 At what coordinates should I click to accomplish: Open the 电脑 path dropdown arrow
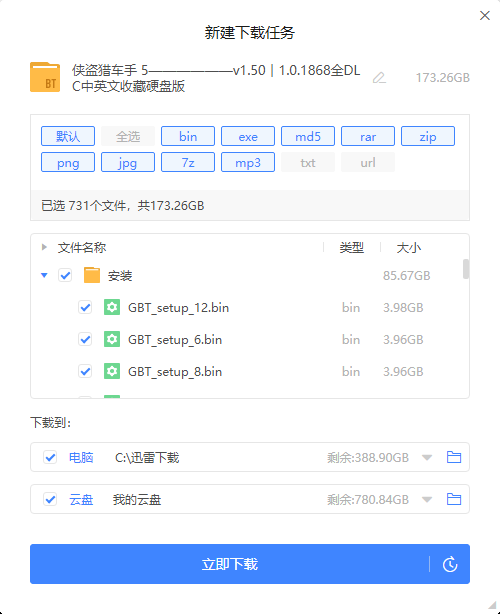click(427, 457)
